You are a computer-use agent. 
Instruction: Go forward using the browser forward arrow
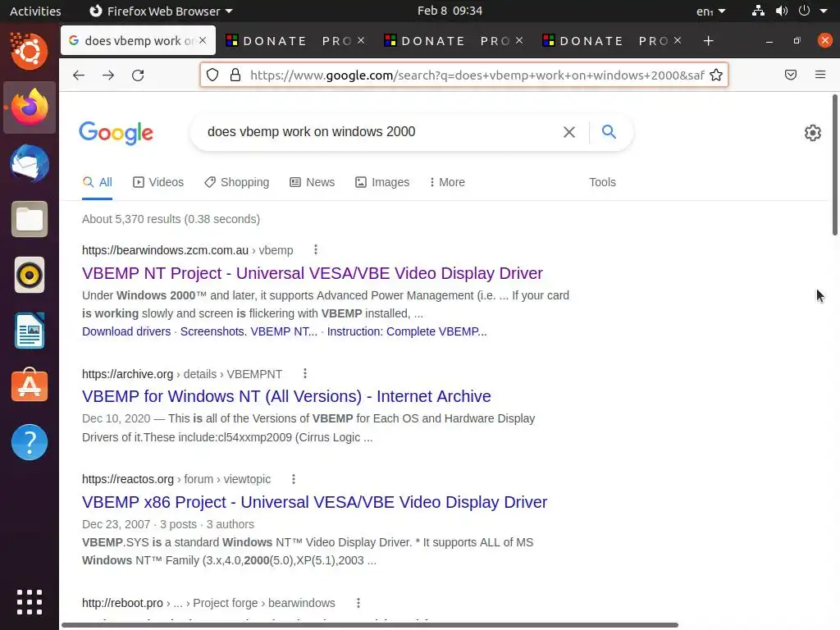pyautogui.click(x=108, y=75)
